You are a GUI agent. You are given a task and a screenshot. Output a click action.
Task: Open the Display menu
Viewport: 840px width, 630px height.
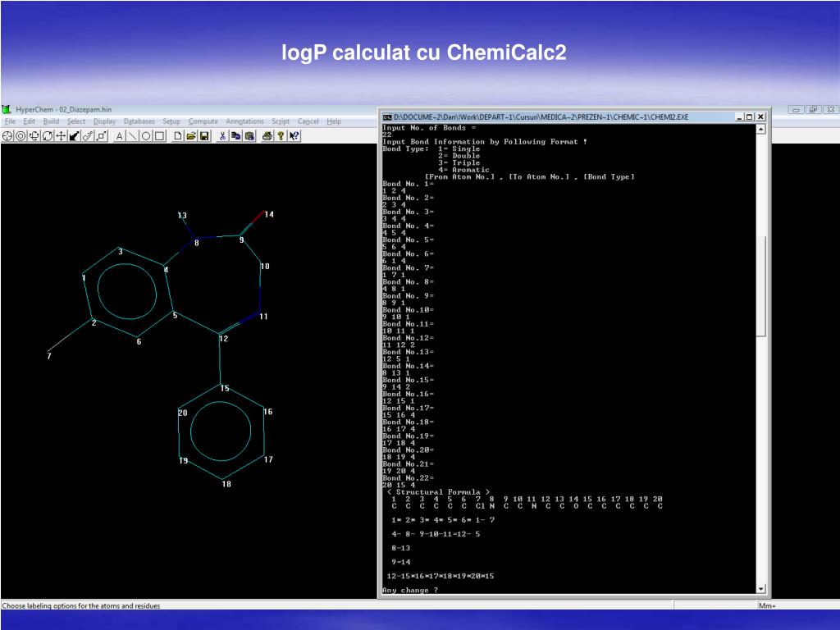[104, 121]
